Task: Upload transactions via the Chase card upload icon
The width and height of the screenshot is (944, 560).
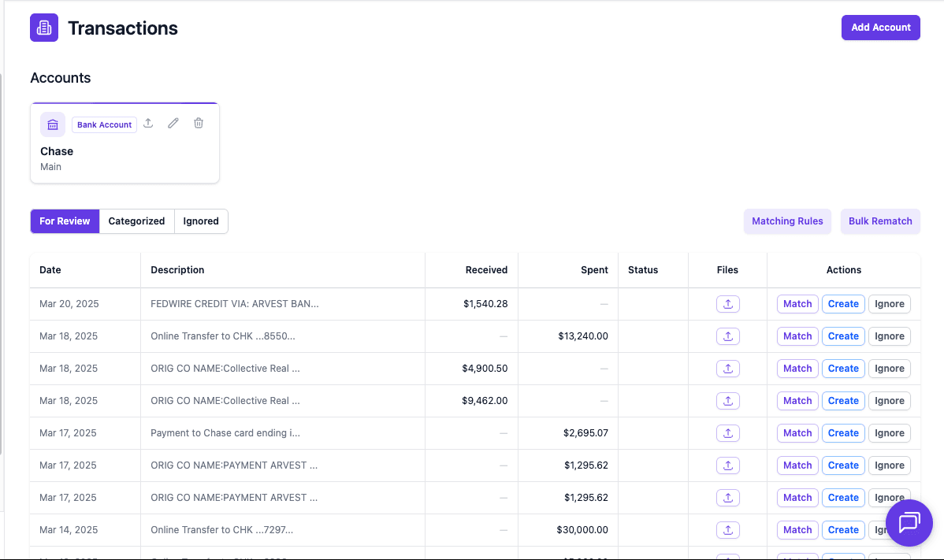Action: click(x=148, y=123)
